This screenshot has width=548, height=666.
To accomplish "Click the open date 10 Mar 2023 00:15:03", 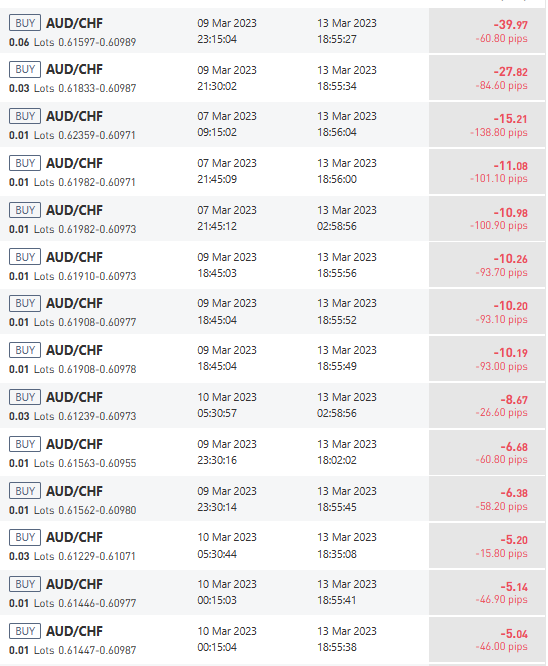I will click(x=227, y=592).
